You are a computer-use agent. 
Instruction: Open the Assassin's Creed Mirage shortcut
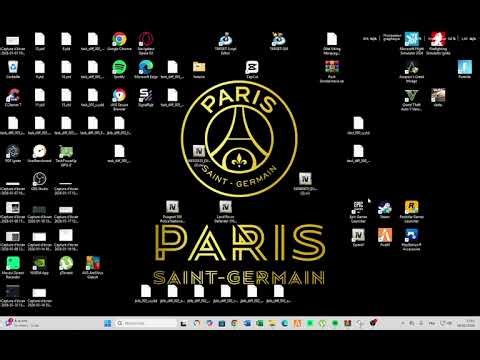412,71
